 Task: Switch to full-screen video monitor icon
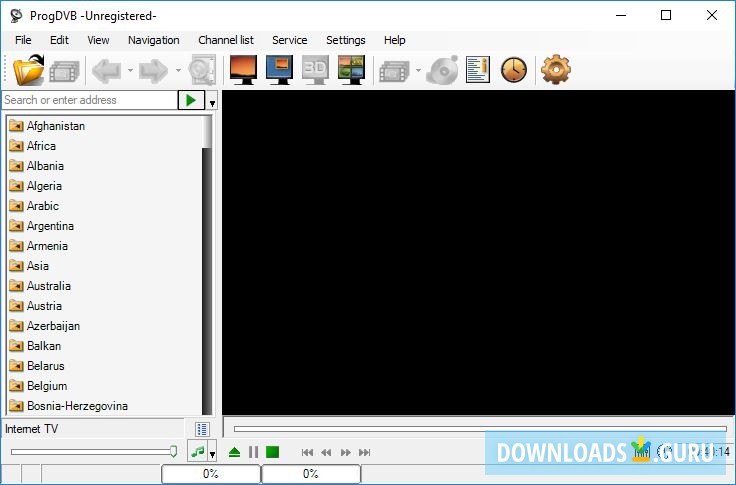tap(244, 70)
